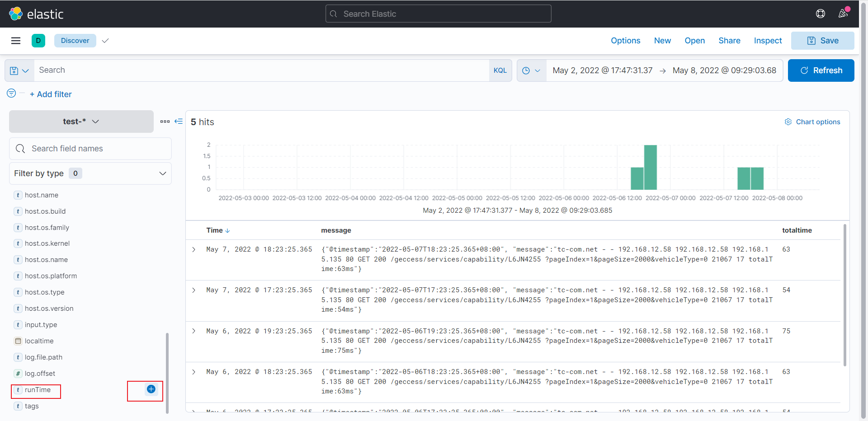This screenshot has width=868, height=421.
Task: Click the end date May 8, 2022
Action: tap(724, 70)
